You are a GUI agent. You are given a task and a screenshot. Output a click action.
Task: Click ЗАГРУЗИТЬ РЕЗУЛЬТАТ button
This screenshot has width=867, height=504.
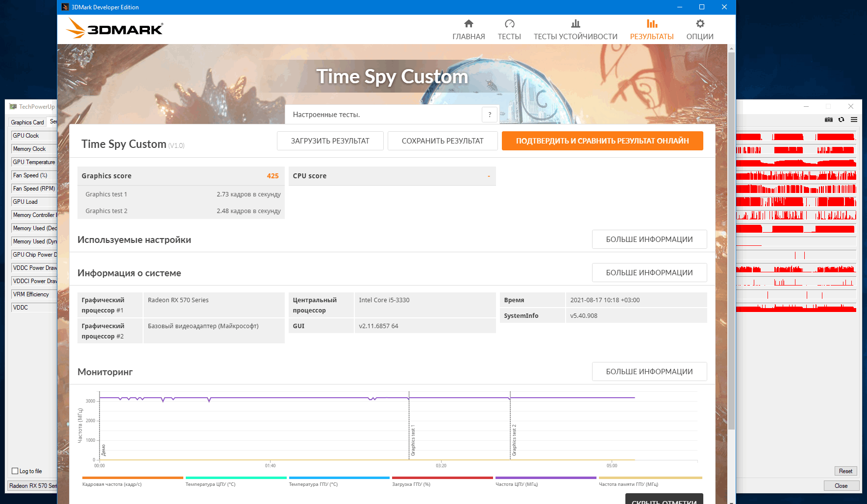pyautogui.click(x=330, y=141)
